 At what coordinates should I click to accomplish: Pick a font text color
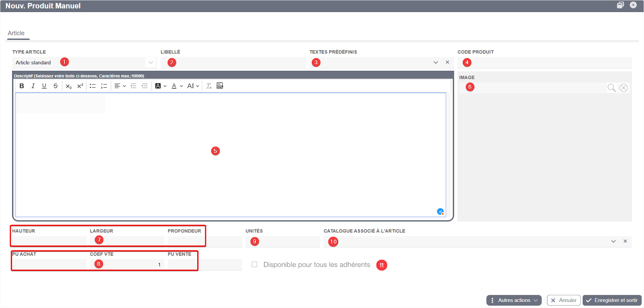177,86
